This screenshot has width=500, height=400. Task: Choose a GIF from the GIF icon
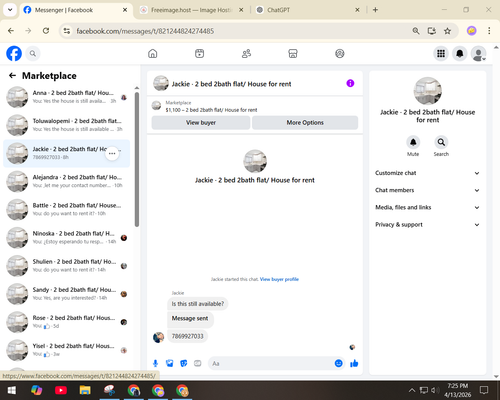[198, 363]
